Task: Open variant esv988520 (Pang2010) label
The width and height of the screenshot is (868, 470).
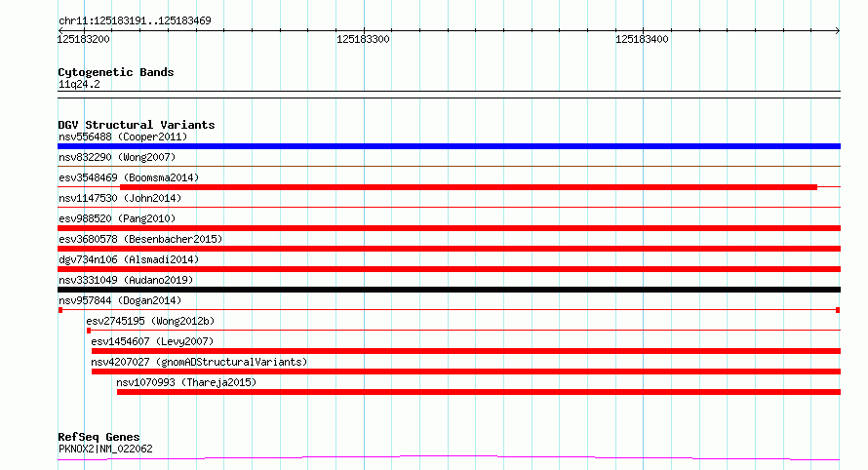Action: click(117, 218)
